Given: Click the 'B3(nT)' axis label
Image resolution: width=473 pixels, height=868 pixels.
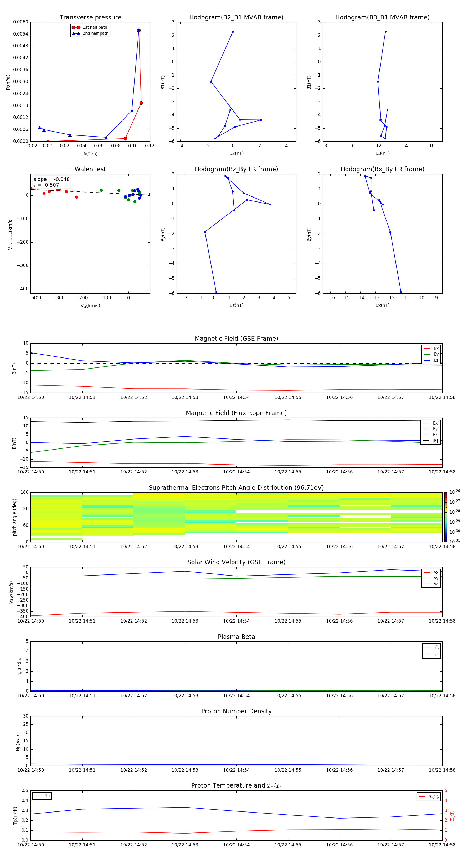Looking at the screenshot, I should pyautogui.click(x=382, y=153).
